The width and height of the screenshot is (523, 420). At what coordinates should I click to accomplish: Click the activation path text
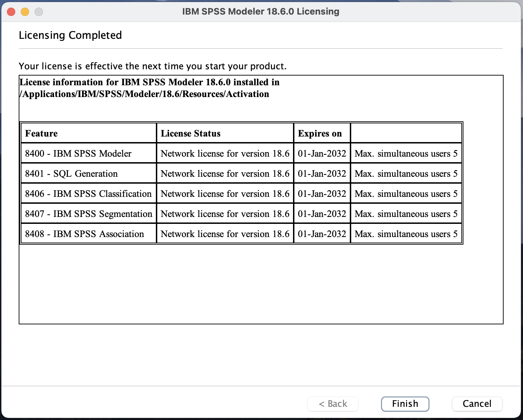(144, 94)
